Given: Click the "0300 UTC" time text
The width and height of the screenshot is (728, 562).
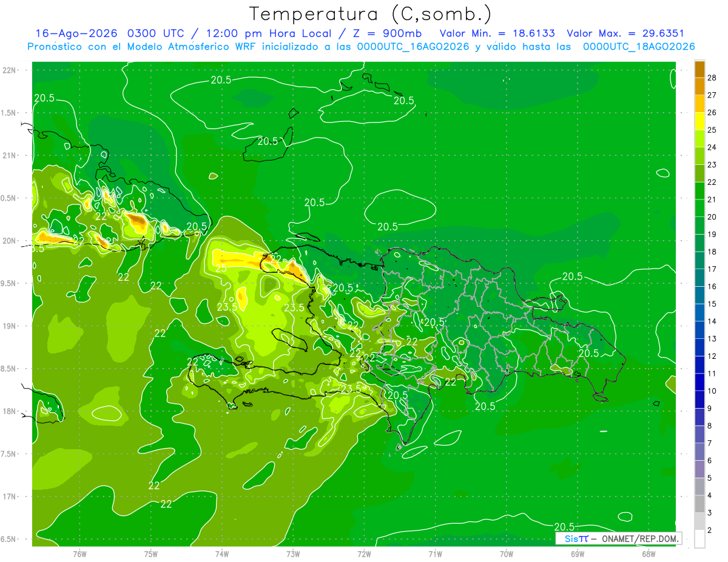Looking at the screenshot, I should [157, 33].
